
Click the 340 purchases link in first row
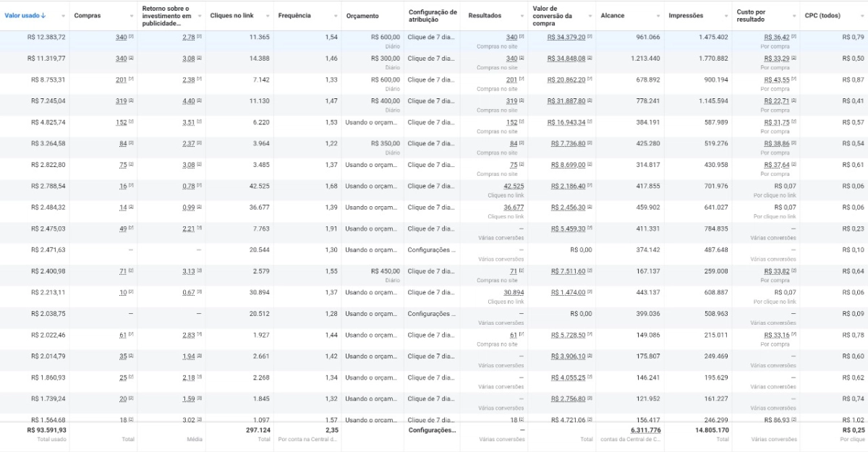tap(122, 37)
